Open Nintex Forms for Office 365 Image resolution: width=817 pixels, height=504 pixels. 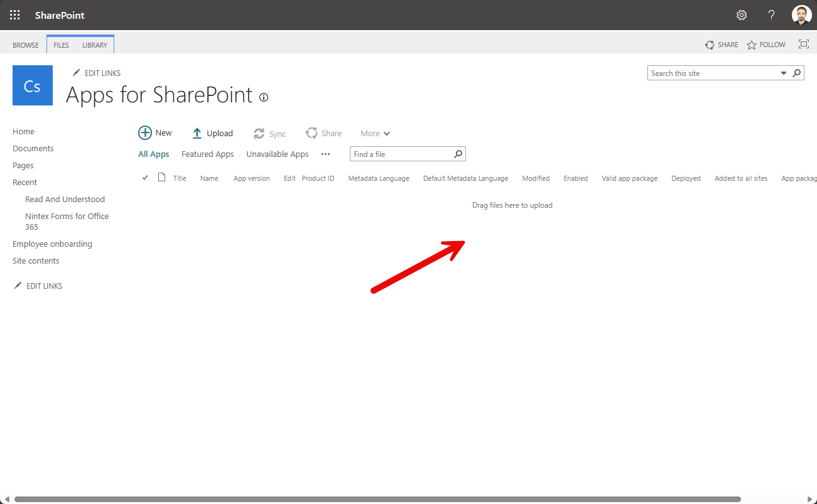[67, 221]
